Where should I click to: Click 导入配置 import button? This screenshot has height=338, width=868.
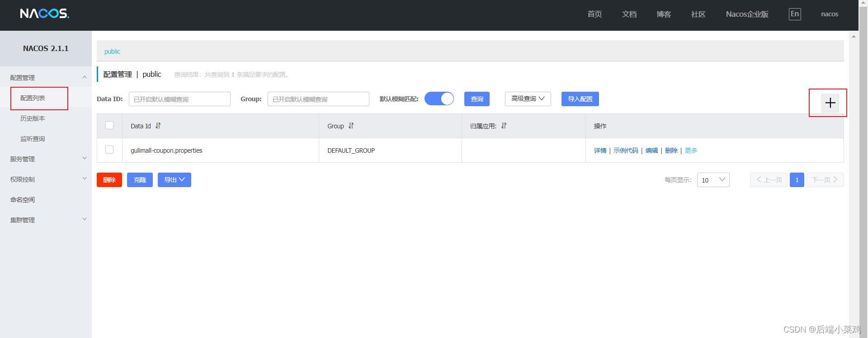[x=580, y=99]
